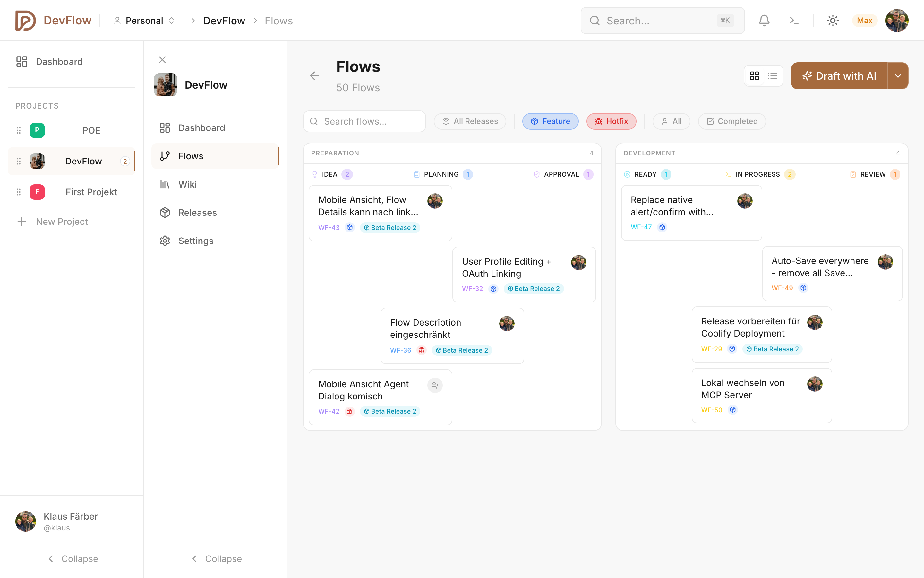This screenshot has width=924, height=578.
Task: Click the red First Projekt color badge
Action: point(37,192)
